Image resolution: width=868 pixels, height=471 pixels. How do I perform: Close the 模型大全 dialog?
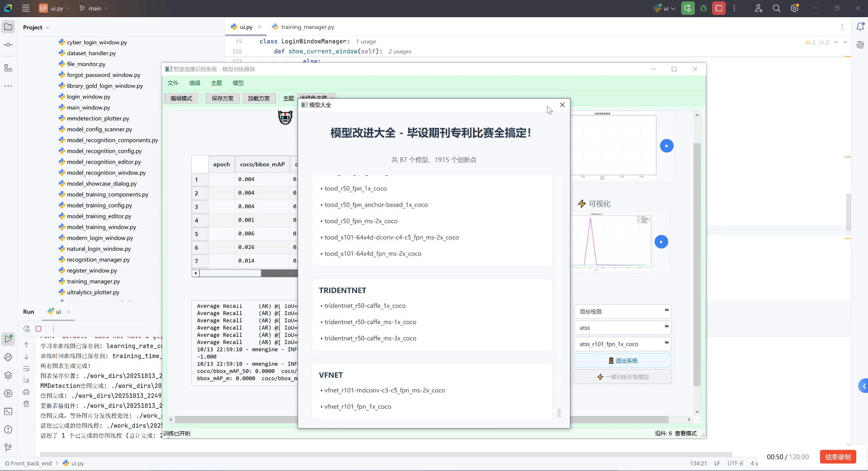pos(562,104)
